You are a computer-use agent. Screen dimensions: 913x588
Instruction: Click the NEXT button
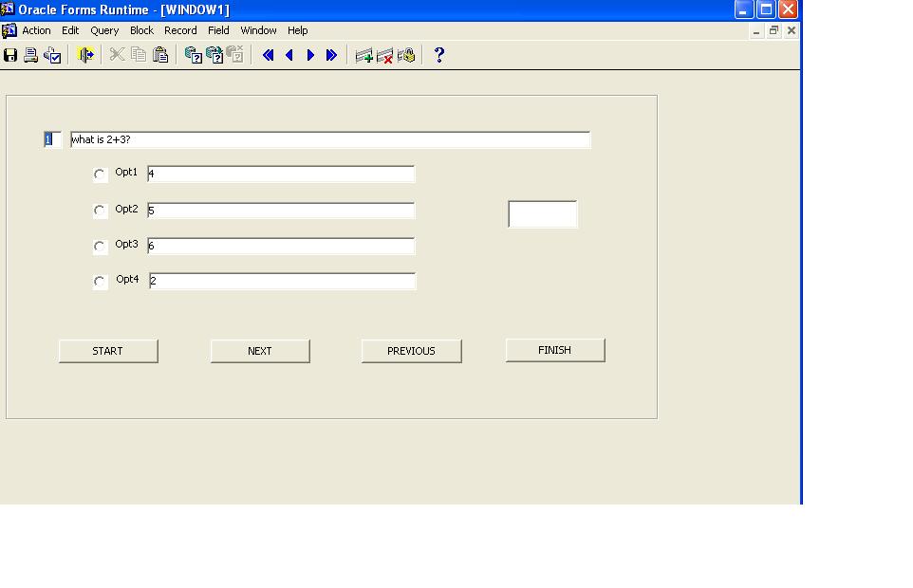[260, 351]
